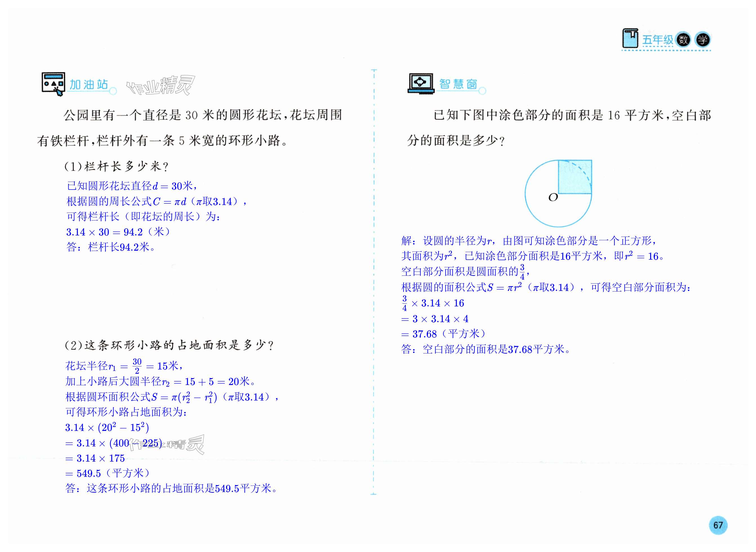
Task: Click the 五年级 header label
Action: point(657,40)
